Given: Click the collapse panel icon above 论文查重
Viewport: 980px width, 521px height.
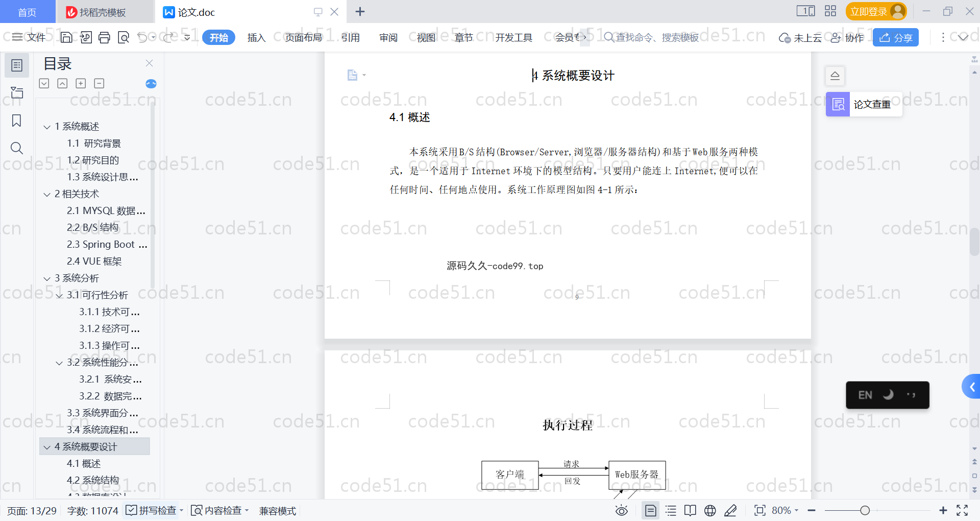Looking at the screenshot, I should tap(835, 76).
